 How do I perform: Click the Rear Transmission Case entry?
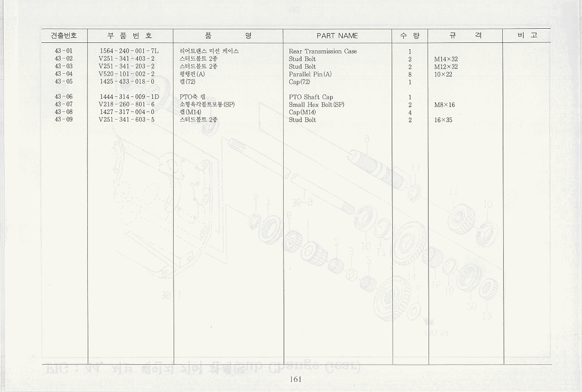coord(323,51)
